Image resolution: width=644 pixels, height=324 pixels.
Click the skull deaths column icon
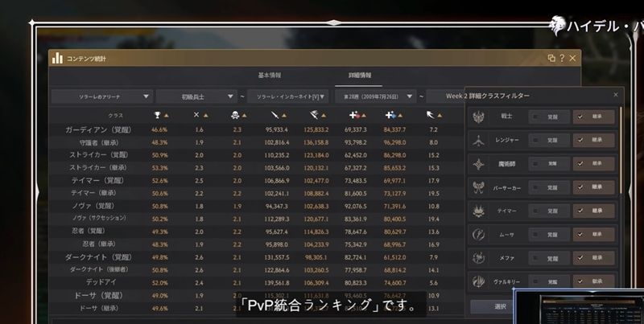(235, 115)
